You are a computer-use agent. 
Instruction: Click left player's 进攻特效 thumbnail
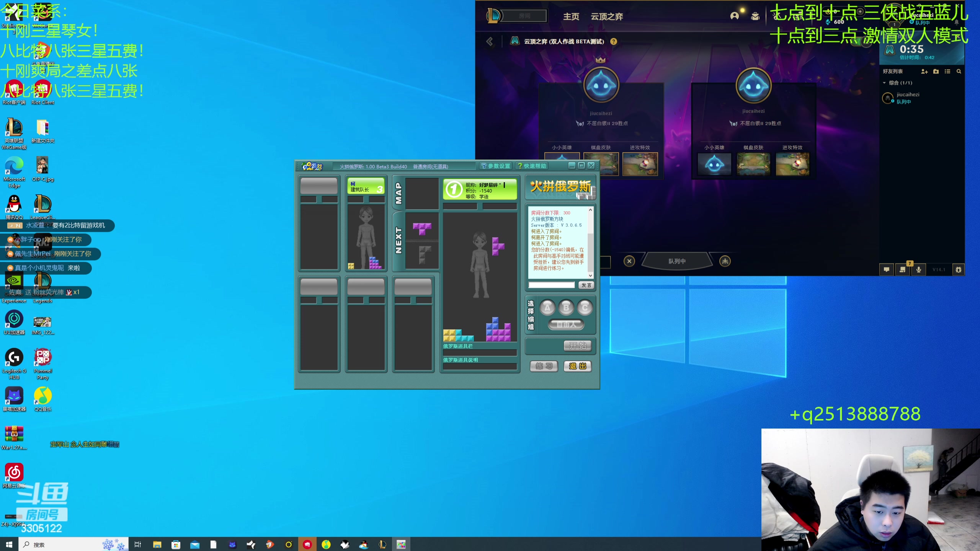tap(640, 164)
